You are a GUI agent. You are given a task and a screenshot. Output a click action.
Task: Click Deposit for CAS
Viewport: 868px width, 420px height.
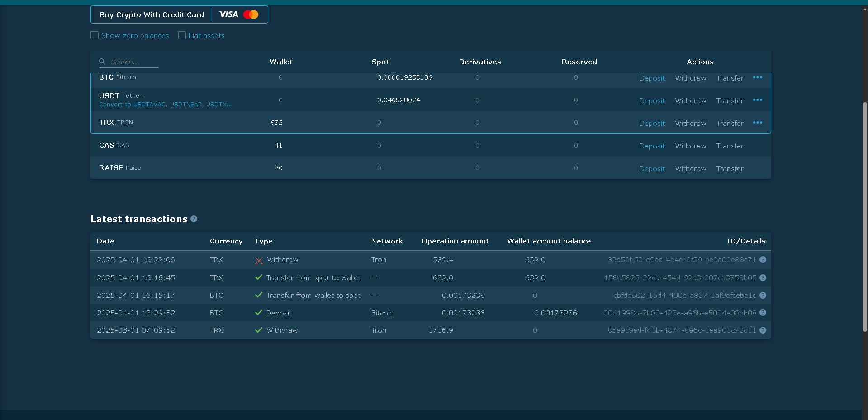(652, 146)
